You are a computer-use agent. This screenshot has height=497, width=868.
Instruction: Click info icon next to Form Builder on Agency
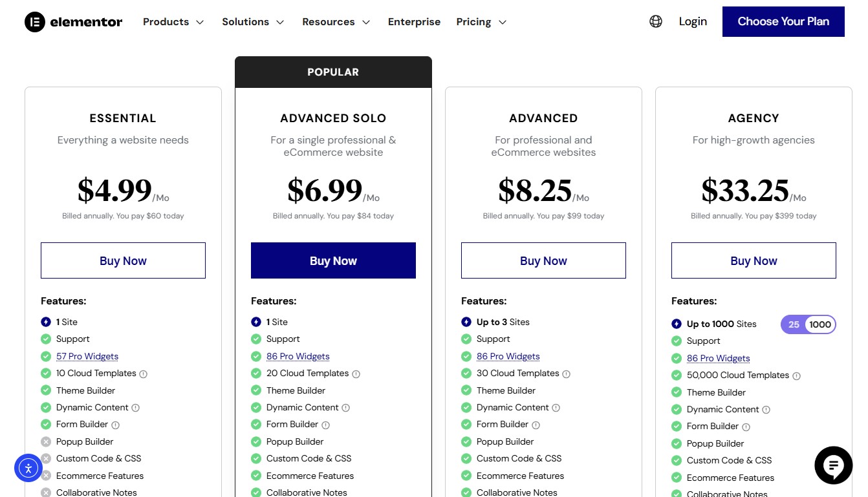(x=746, y=427)
